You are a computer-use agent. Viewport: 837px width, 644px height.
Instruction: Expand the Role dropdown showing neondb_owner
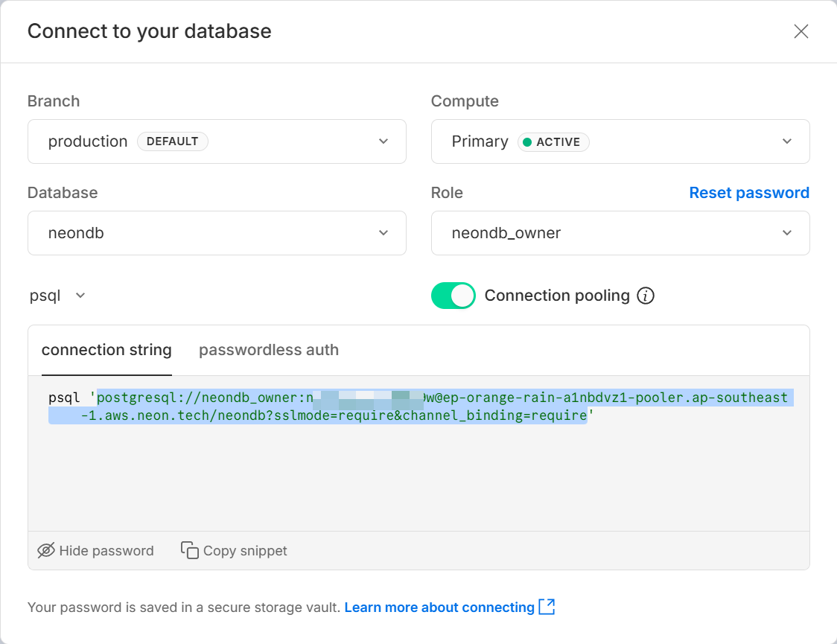coord(620,233)
